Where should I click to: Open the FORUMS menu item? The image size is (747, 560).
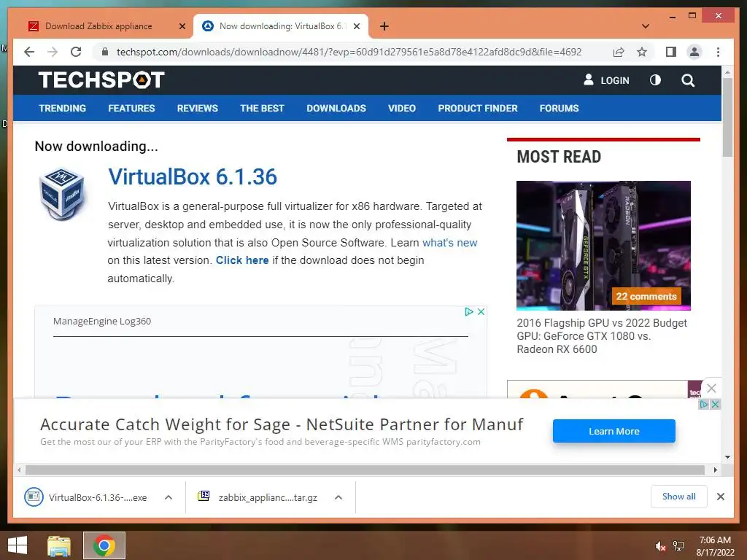[559, 108]
